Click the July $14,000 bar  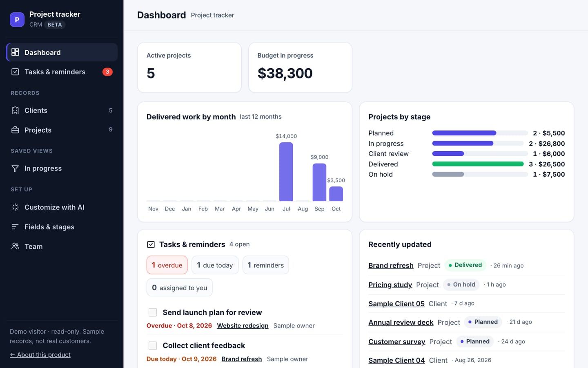coord(286,172)
